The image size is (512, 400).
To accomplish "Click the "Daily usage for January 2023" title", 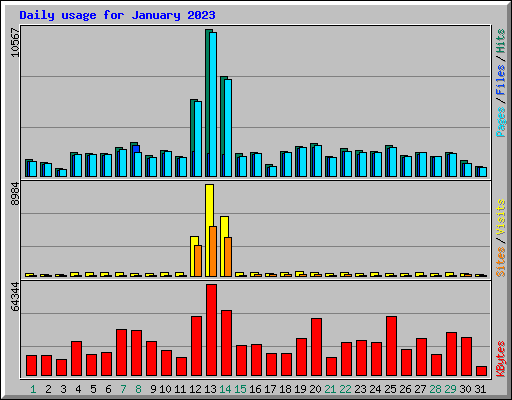I will 117,15.
